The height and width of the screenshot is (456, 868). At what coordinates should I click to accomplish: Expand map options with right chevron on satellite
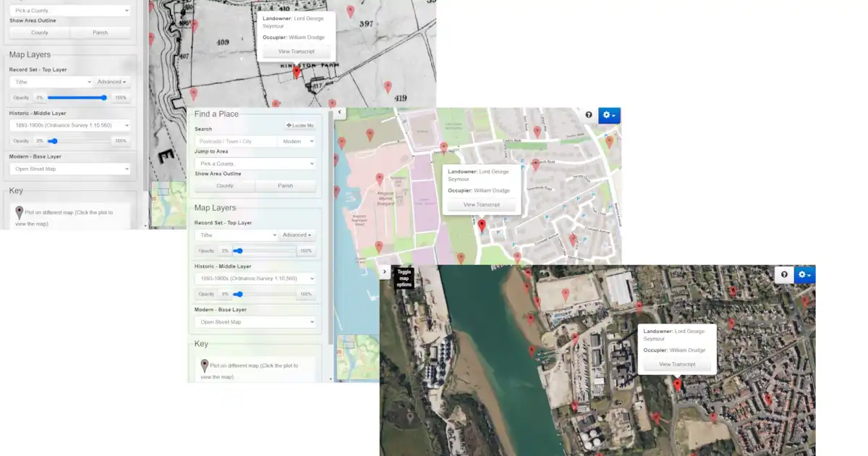[x=385, y=271]
